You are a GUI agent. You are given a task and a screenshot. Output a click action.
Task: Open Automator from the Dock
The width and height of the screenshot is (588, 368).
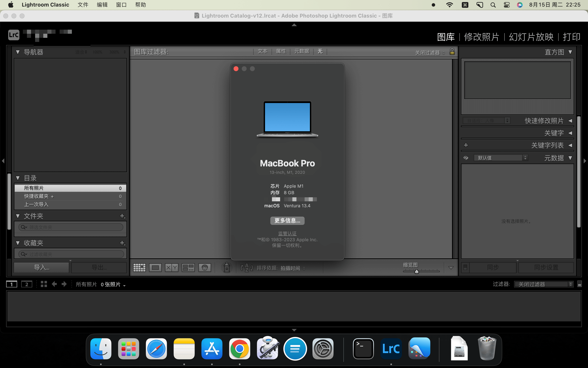click(267, 348)
